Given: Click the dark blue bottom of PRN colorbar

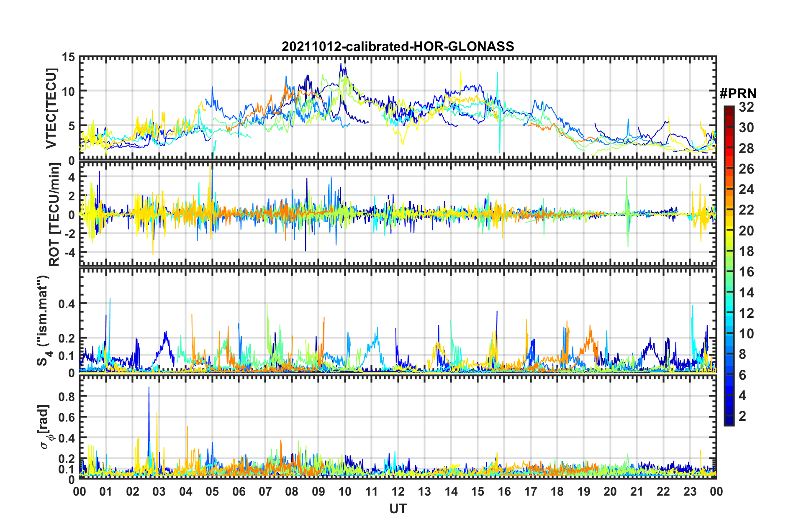Looking at the screenshot, I should [x=729, y=422].
